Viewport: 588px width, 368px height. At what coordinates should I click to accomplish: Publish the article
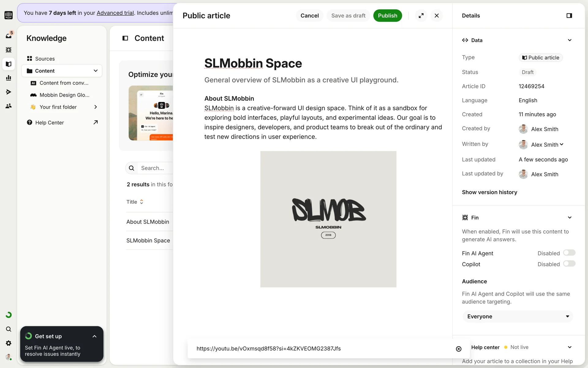tap(387, 16)
